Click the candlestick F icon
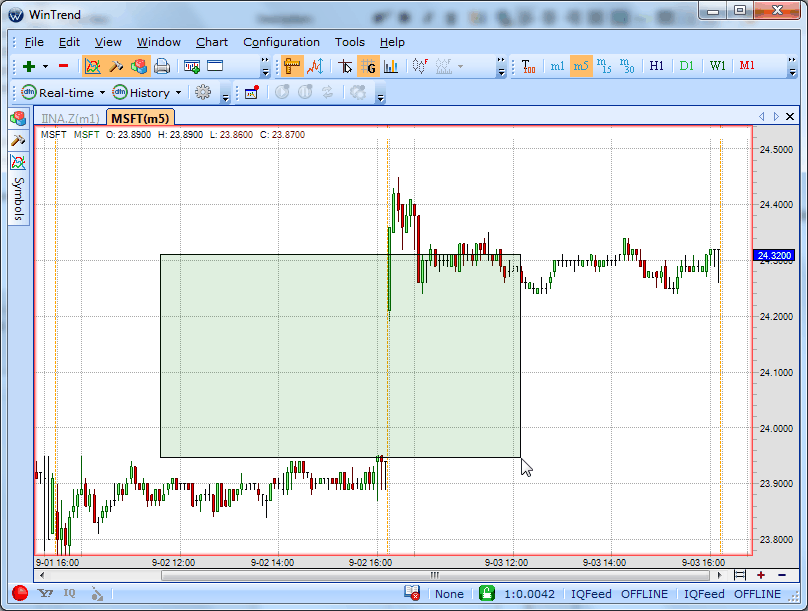808x611 pixels. (420, 66)
